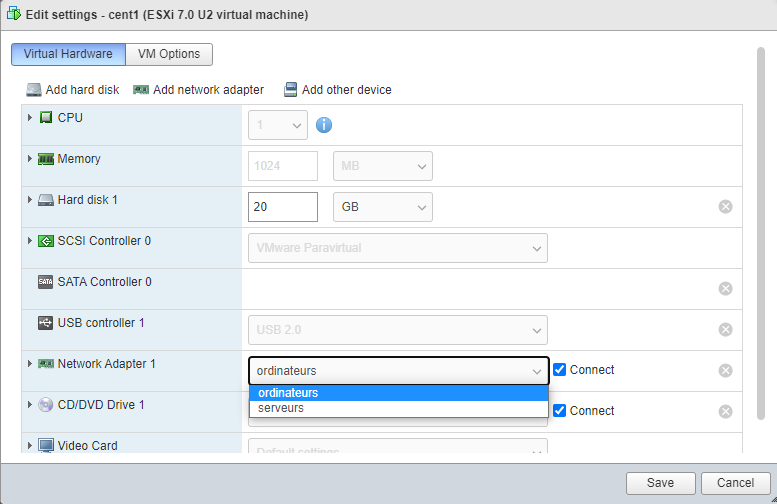The image size is (777, 504).
Task: Click the SATA Controller 0 label
Action: (x=105, y=282)
